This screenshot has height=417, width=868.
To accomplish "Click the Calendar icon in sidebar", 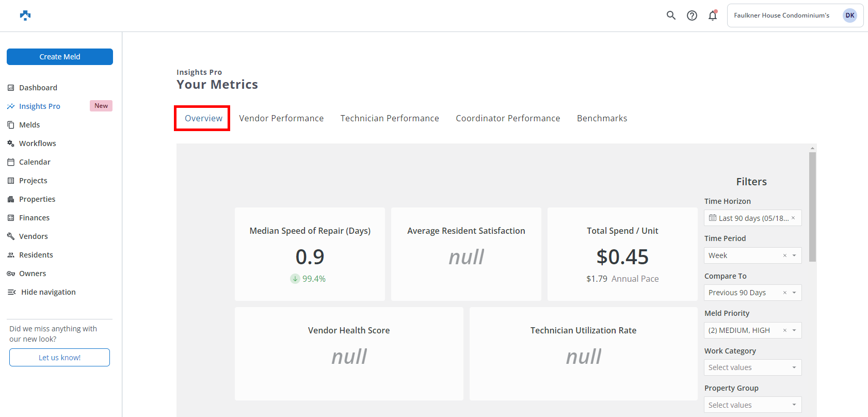I will 11,162.
